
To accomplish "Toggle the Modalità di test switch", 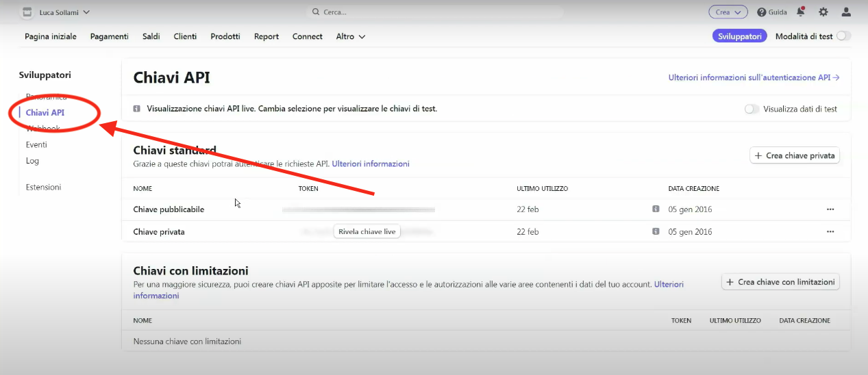I will (x=843, y=36).
